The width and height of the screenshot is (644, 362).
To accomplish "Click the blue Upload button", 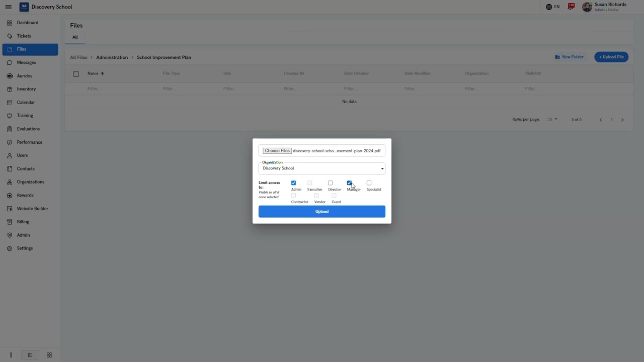I will click(322, 212).
